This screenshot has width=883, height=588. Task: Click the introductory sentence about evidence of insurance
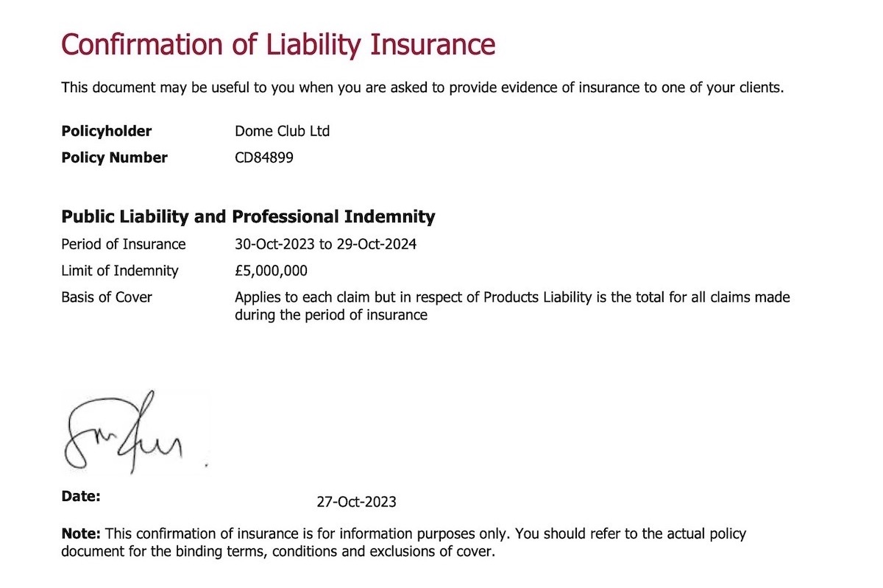click(x=422, y=88)
